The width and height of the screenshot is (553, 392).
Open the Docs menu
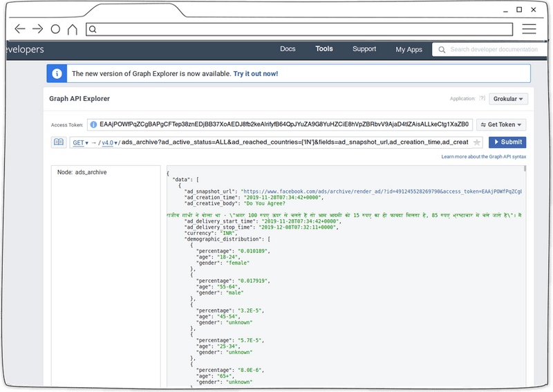point(288,49)
